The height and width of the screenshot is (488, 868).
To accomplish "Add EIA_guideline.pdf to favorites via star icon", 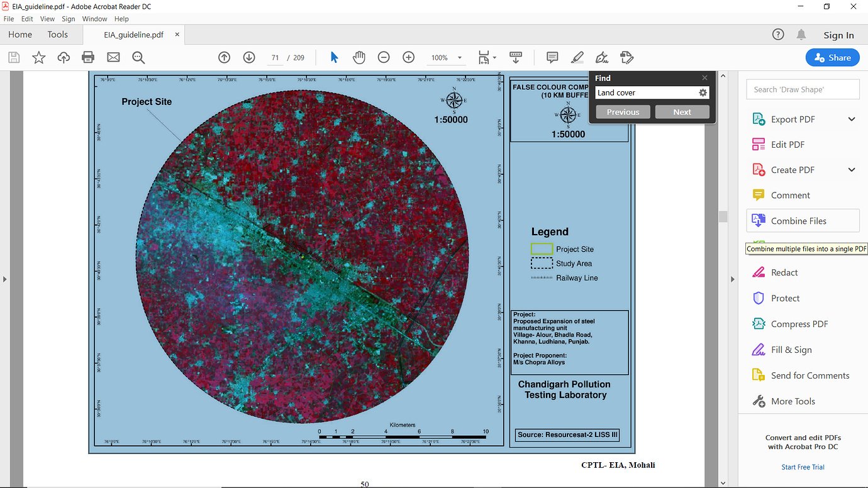I will [x=38, y=57].
